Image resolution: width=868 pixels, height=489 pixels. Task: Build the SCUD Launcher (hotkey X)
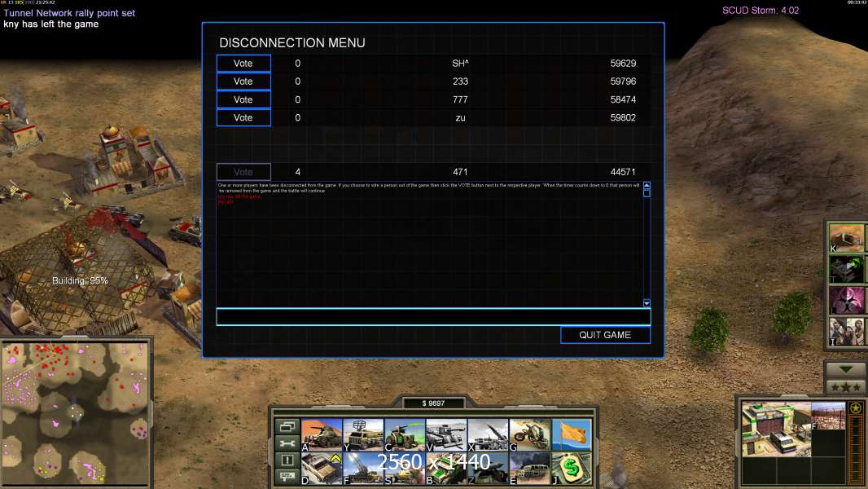pos(488,434)
